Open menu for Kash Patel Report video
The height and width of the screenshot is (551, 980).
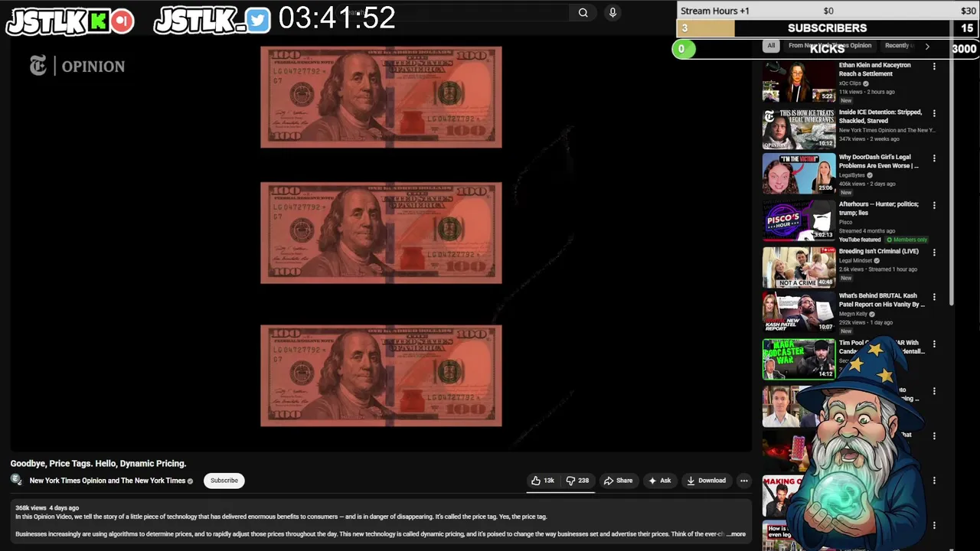tap(934, 297)
